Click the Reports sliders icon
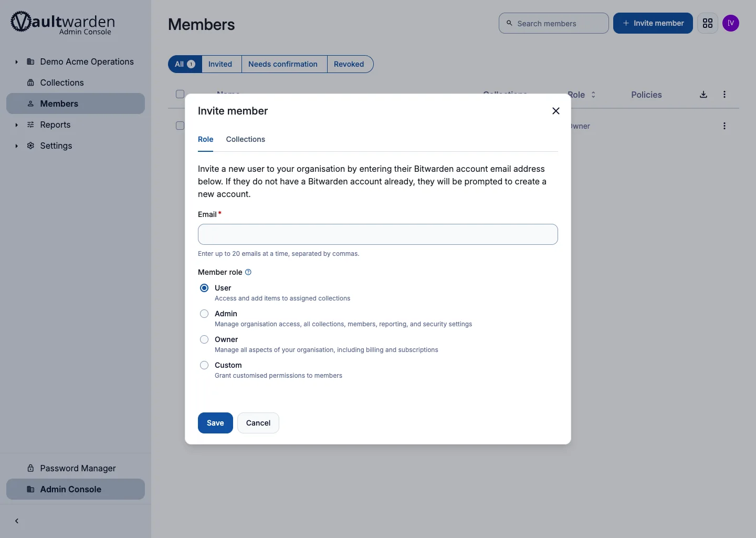This screenshot has height=538, width=756. coord(30,125)
